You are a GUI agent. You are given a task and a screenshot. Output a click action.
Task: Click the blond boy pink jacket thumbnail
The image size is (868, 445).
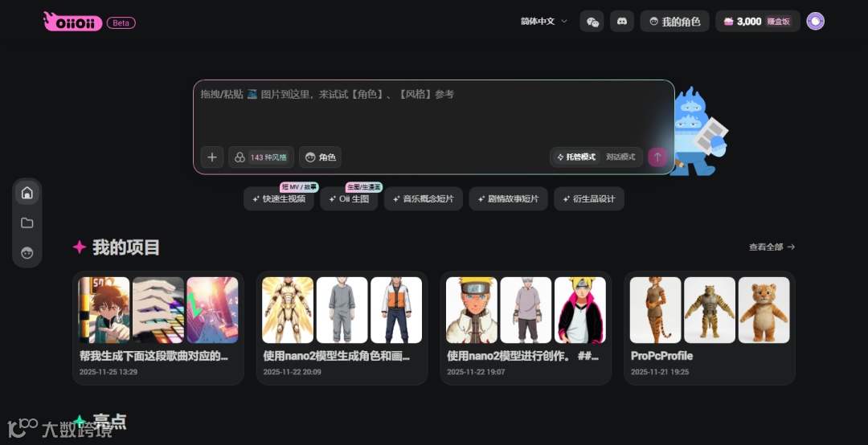tap(580, 310)
